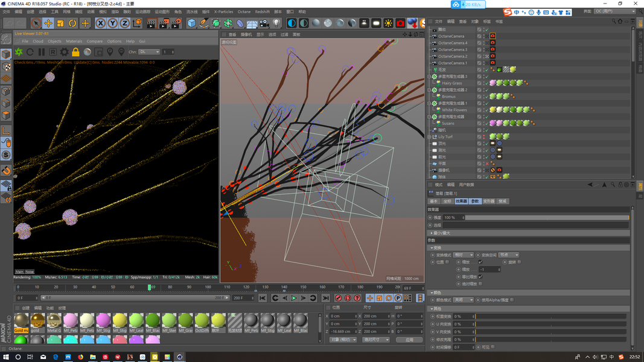
Task: Go to start of animation
Action: tap(263, 299)
